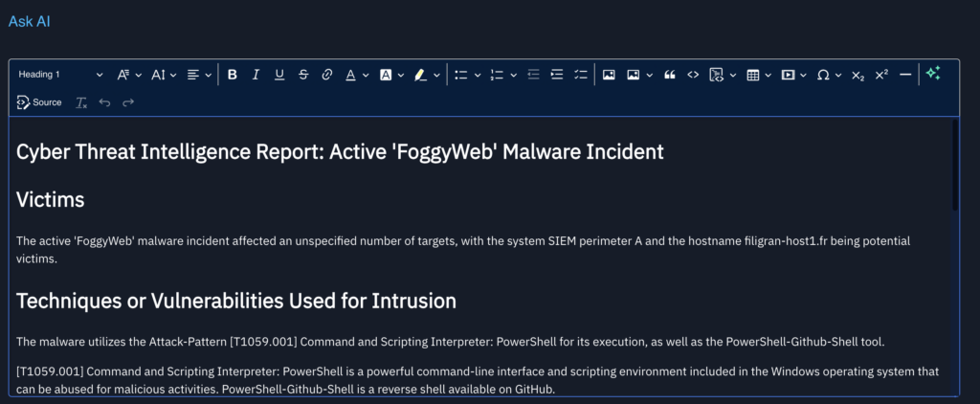This screenshot has height=404, width=980.
Task: Insert a block quote
Action: (669, 75)
